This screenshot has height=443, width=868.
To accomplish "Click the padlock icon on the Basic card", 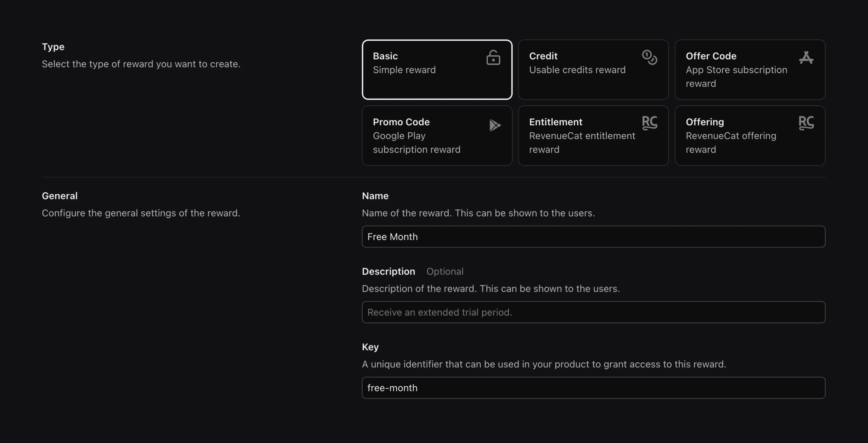I will point(493,57).
